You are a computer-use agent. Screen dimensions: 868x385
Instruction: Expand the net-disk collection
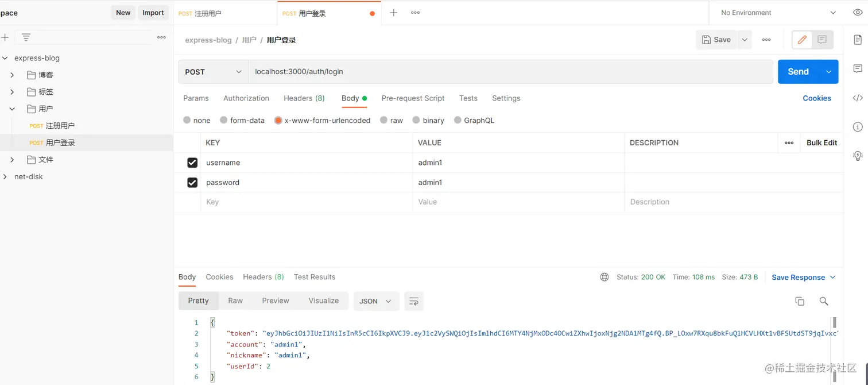5,177
